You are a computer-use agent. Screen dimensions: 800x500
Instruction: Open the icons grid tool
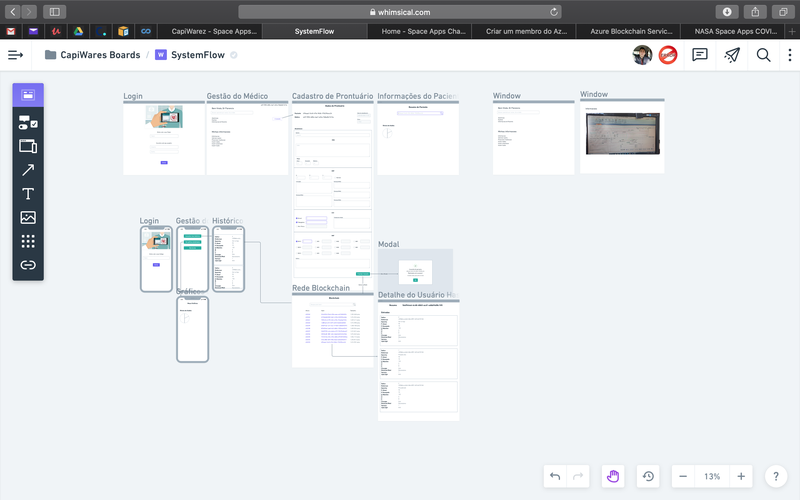(x=28, y=241)
